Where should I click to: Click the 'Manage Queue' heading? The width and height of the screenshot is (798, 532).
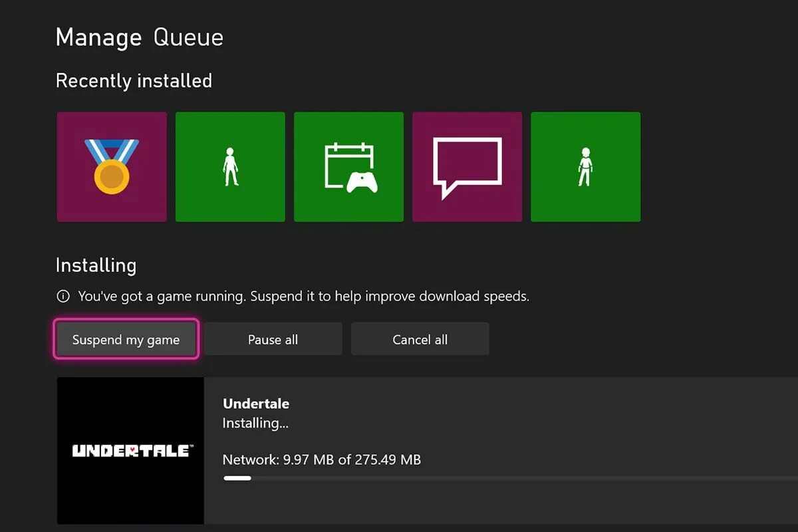click(140, 38)
